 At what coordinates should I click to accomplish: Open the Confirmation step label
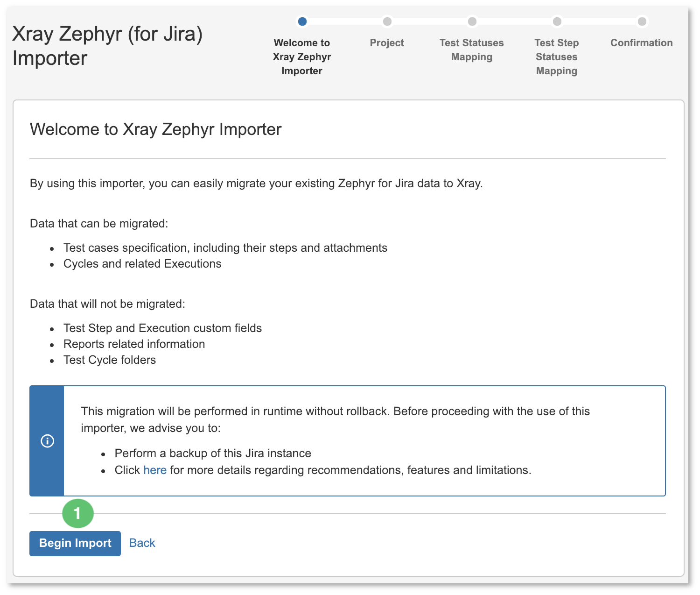(x=642, y=43)
